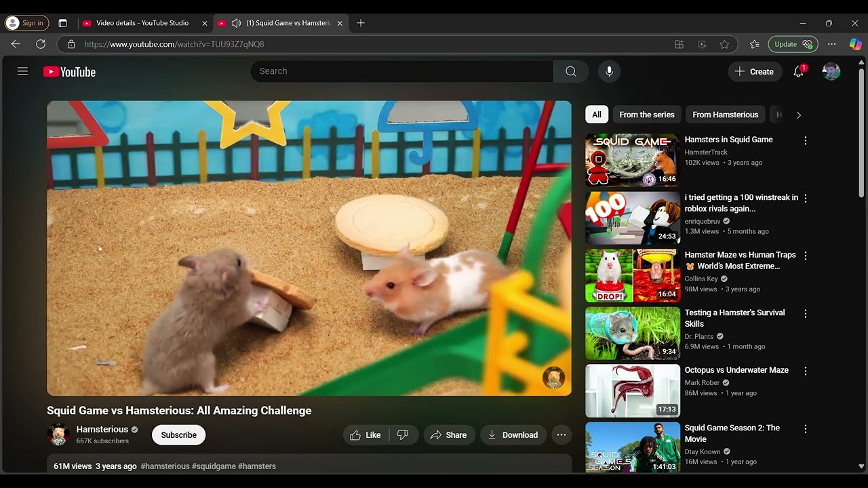Open Collins Key channel link
The width and height of the screenshot is (868, 488).
pyautogui.click(x=701, y=279)
